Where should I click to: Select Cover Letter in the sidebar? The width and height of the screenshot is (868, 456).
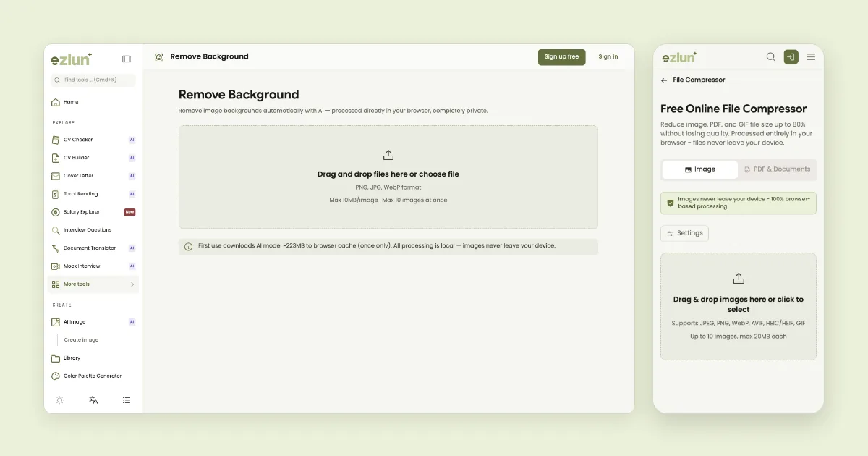tap(93, 176)
